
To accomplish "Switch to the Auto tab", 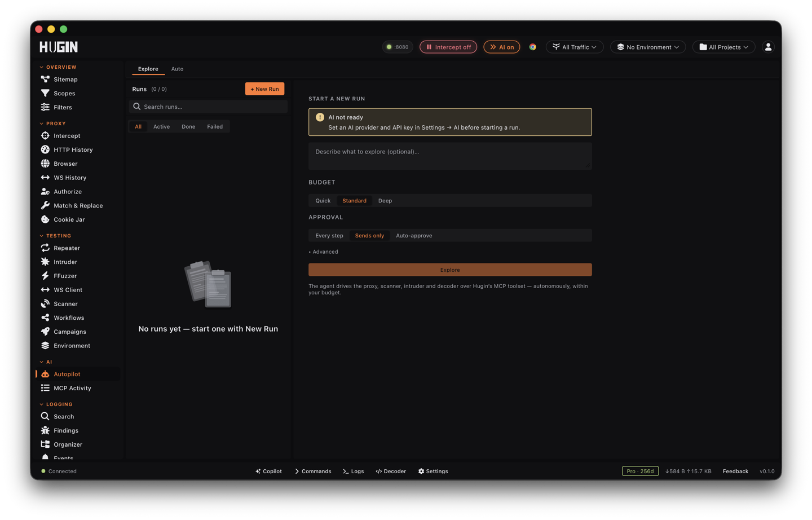I will pyautogui.click(x=177, y=69).
